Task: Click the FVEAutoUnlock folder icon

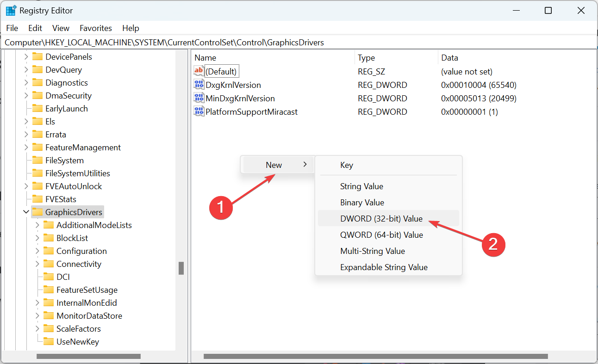Action: coord(37,186)
